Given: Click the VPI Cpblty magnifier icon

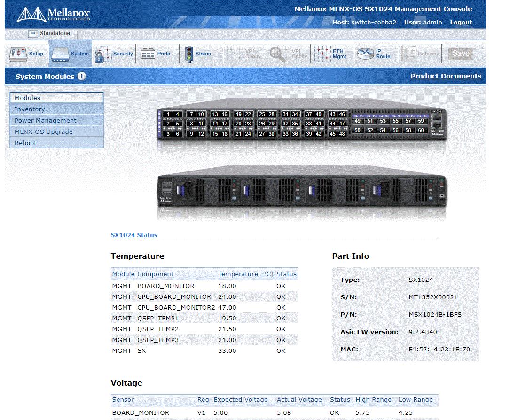Looking at the screenshot, I should coord(279,54).
